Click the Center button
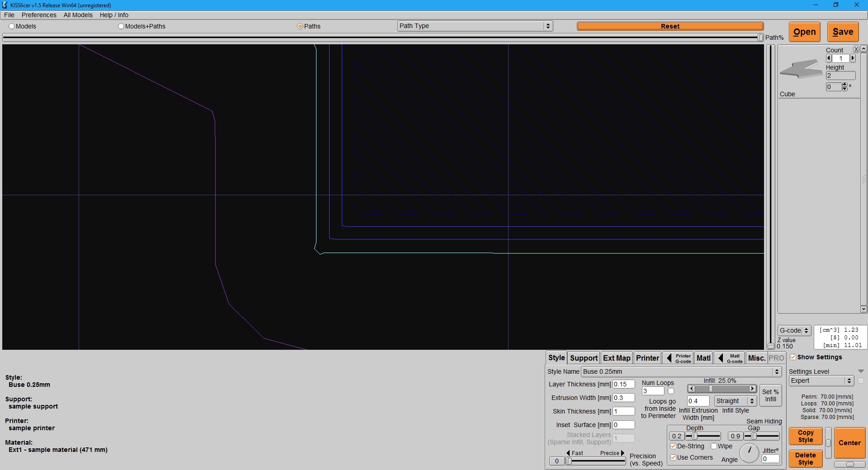 click(850, 443)
